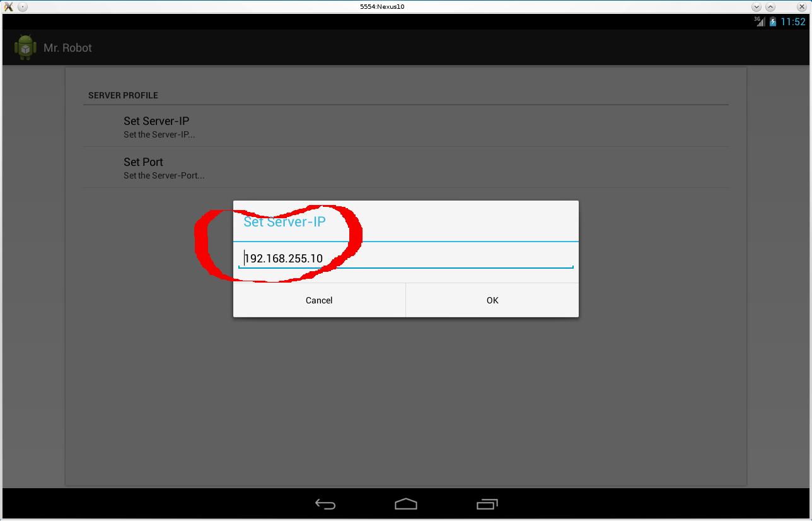812x521 pixels.
Task: Focus the Server-IP address input field
Action: click(x=406, y=259)
